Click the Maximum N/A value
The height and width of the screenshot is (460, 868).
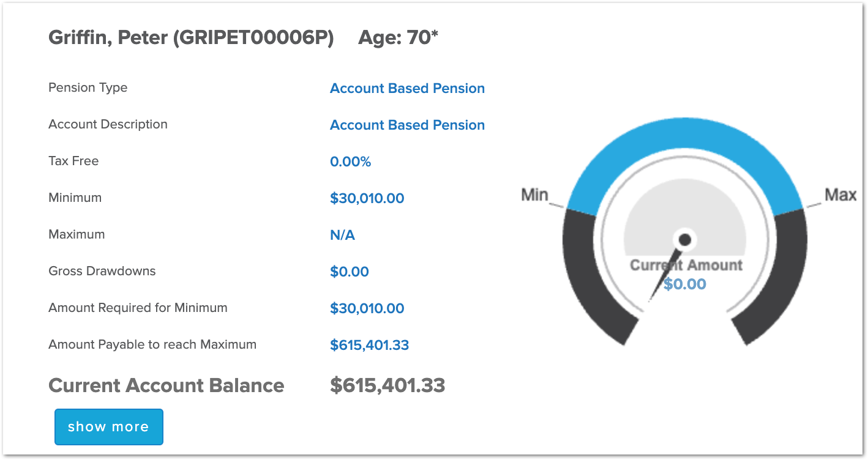pos(343,235)
